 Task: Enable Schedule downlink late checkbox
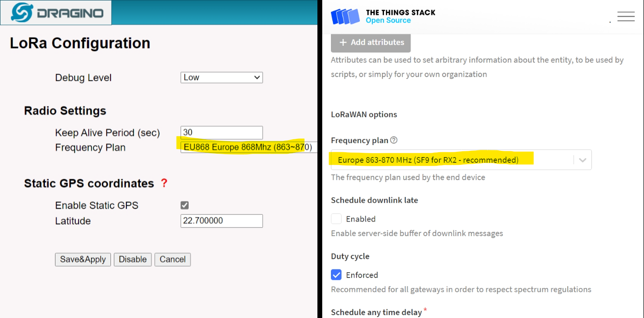pos(336,219)
